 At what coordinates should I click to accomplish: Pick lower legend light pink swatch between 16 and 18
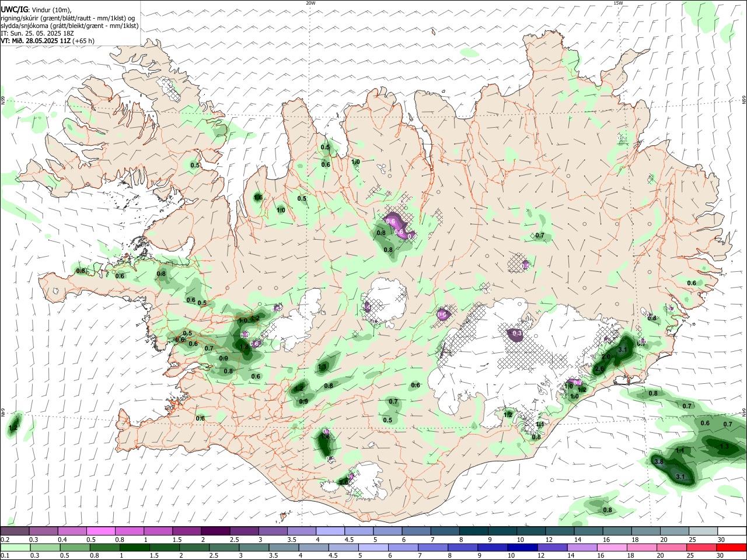[x=612, y=547]
